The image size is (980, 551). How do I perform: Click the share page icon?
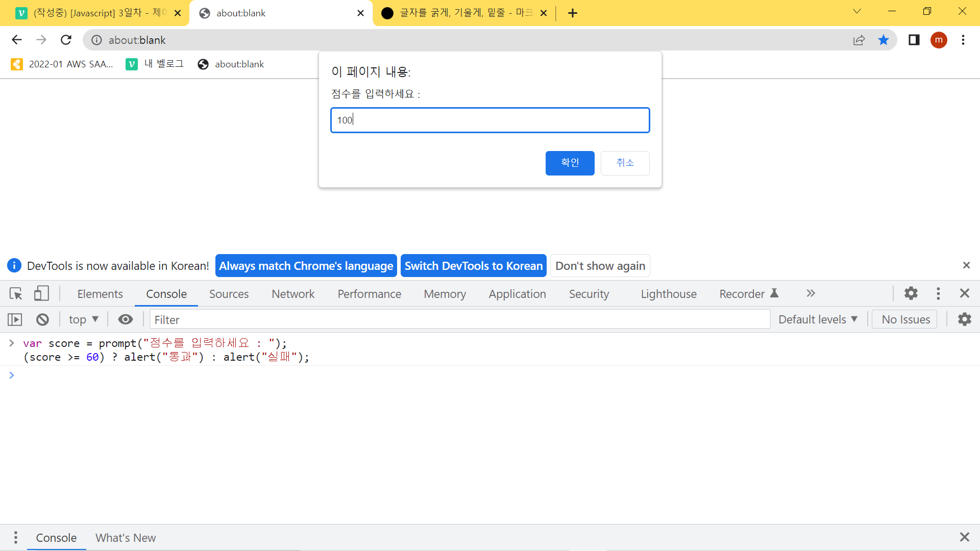point(859,40)
